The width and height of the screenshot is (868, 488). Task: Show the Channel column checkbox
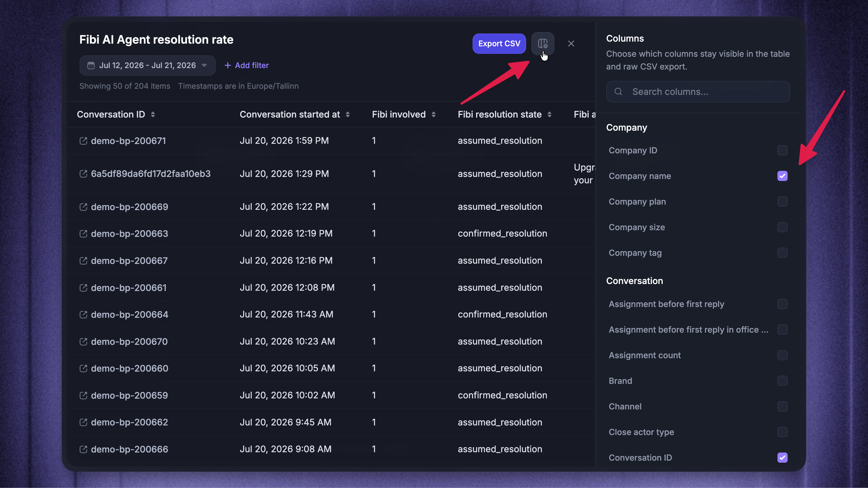point(782,407)
